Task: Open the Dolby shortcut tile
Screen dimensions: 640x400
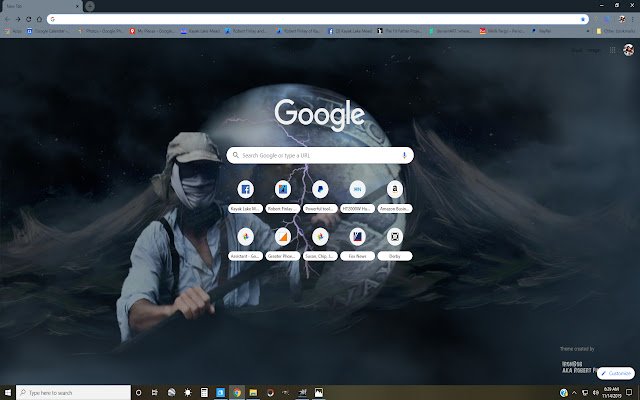Action: pyautogui.click(x=395, y=244)
